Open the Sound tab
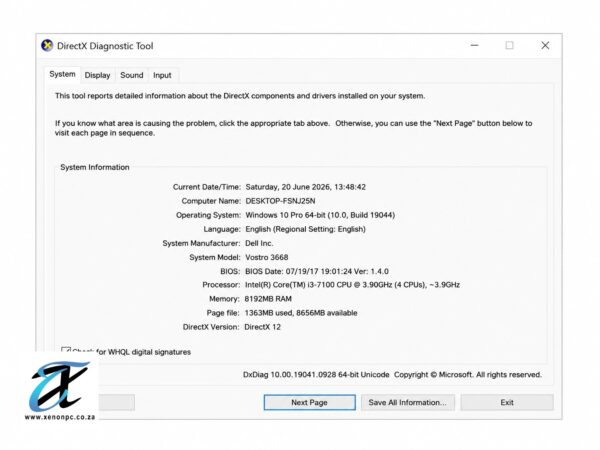Viewport: 600px width, 450px height. click(x=132, y=75)
